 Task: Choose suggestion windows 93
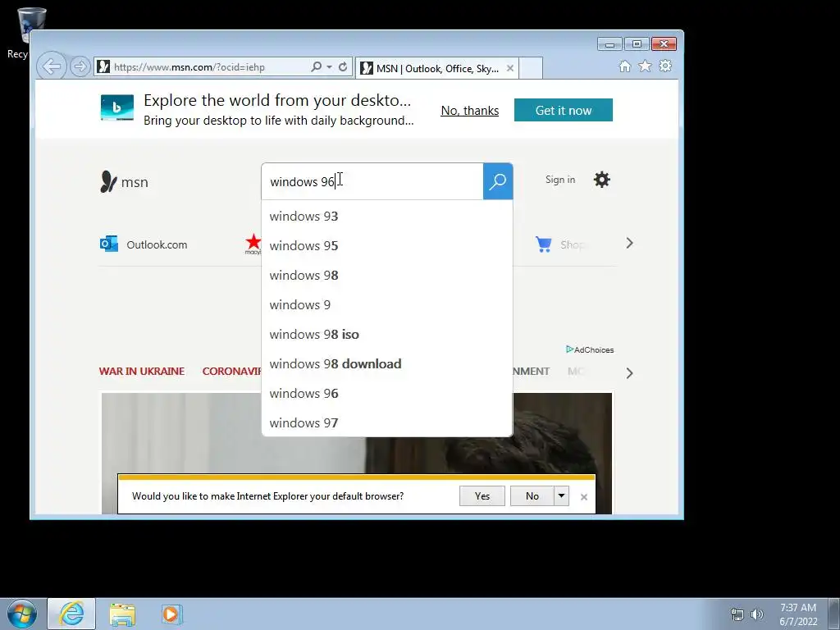click(x=387, y=216)
